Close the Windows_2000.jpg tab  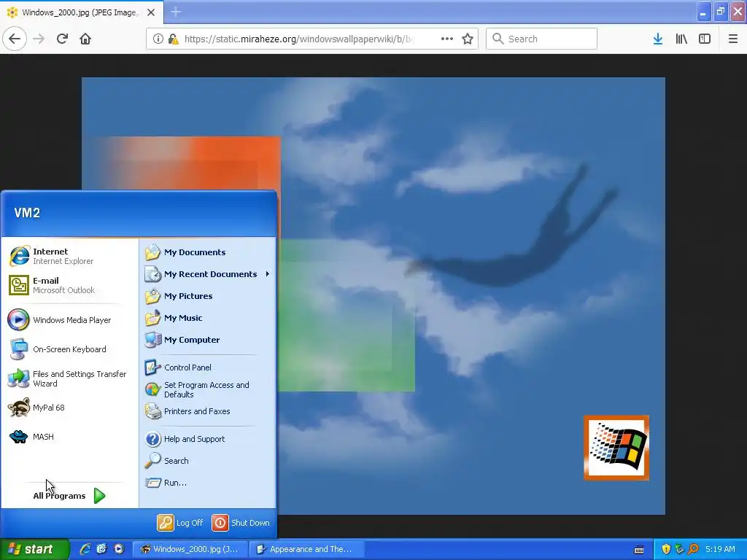coord(151,12)
